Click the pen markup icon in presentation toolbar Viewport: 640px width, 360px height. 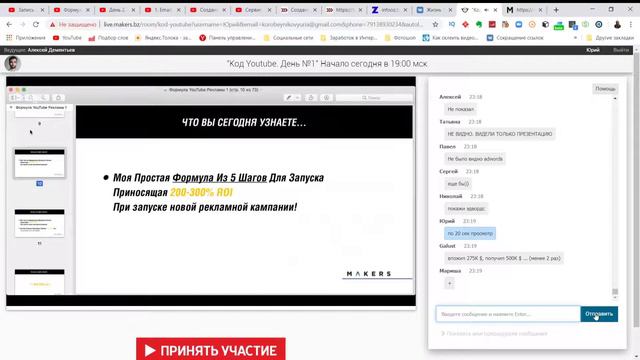(x=289, y=98)
